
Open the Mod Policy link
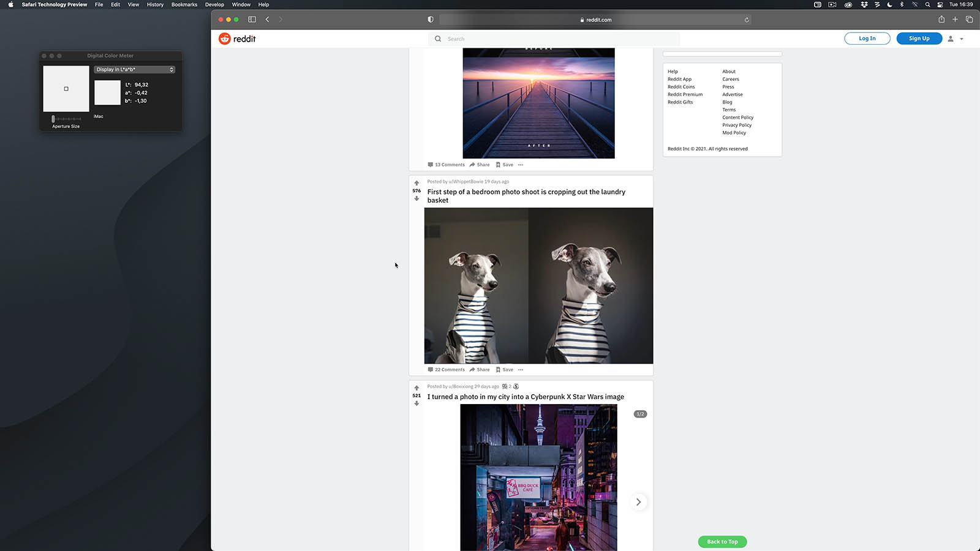[x=734, y=133]
